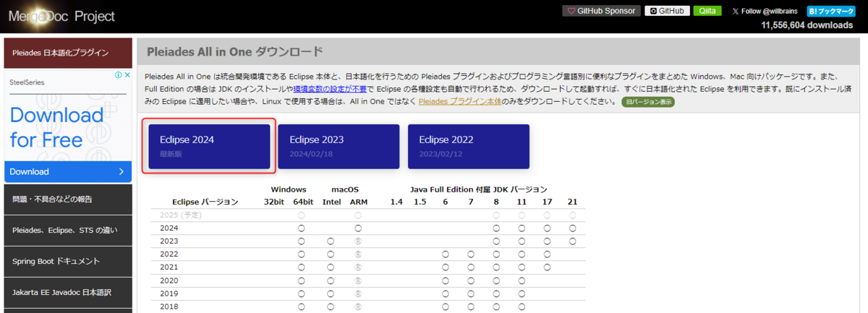
Task: Select 2024 macOS ARM circle
Action: click(357, 228)
